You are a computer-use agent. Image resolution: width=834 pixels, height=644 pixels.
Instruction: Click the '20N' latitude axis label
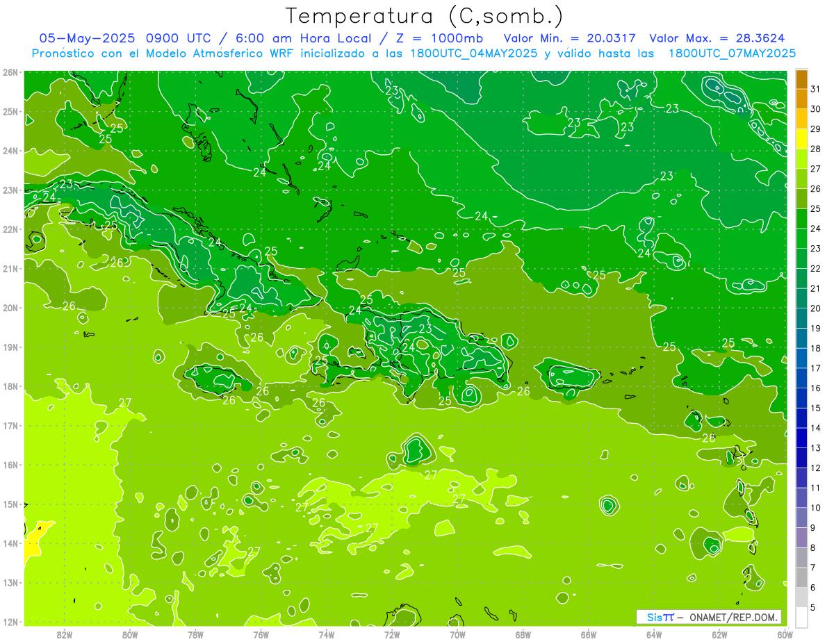[10, 308]
